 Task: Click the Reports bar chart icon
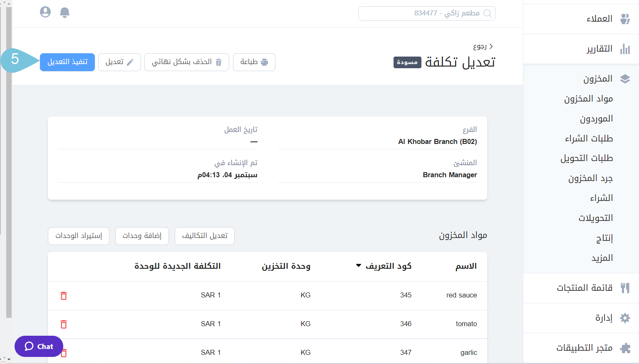click(624, 49)
